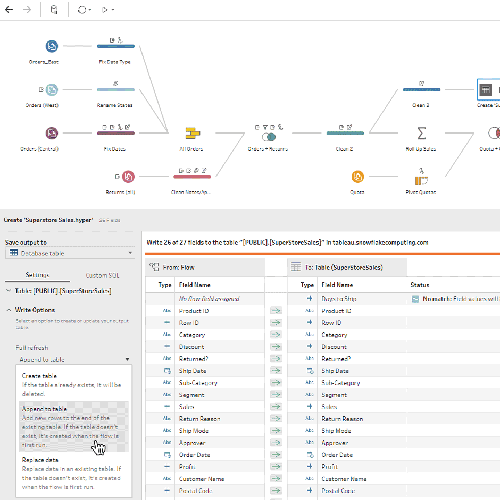The height and width of the screenshot is (500, 500).
Task: Click the Quota input step icon
Action: click(358, 177)
